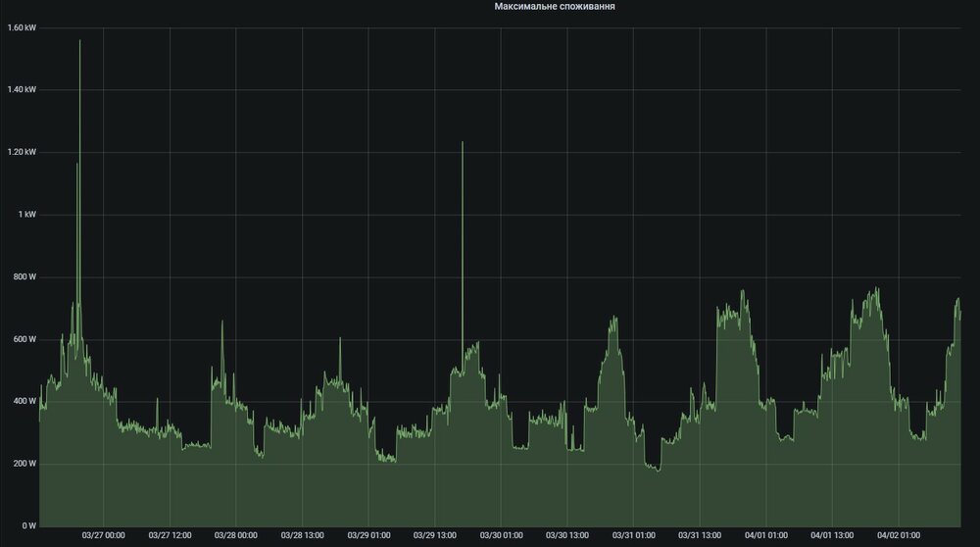This screenshot has width=980, height=547.
Task: Click the second spike peak near 1.24 kW
Action: 463,143
